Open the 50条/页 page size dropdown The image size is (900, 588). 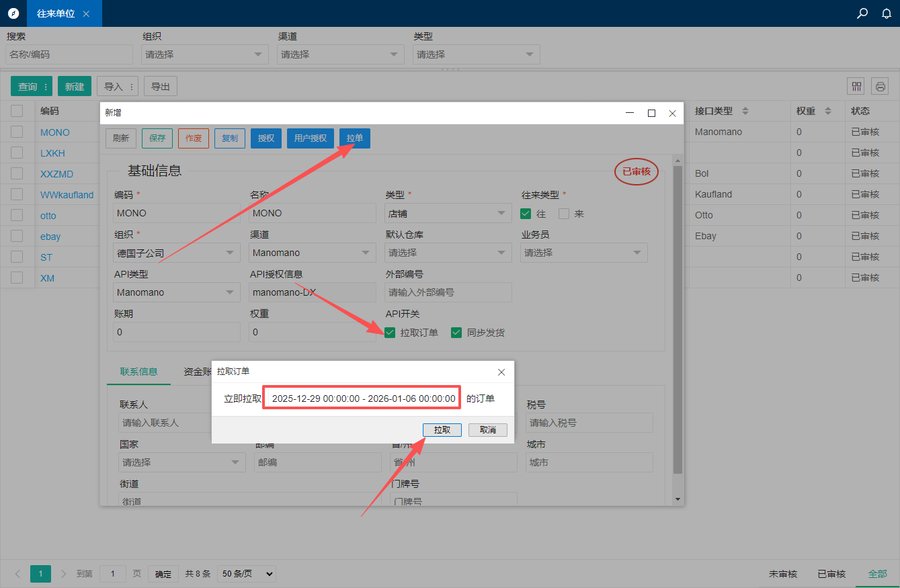pos(247,574)
